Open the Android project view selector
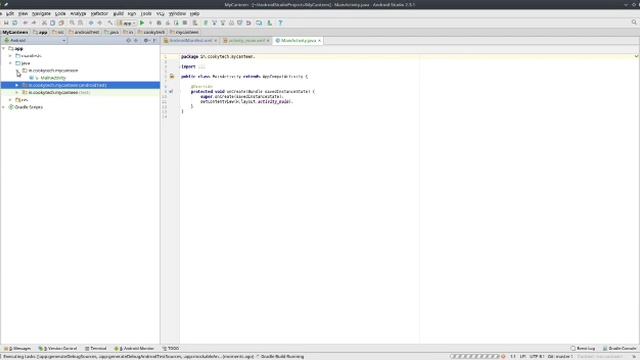 click(34, 40)
